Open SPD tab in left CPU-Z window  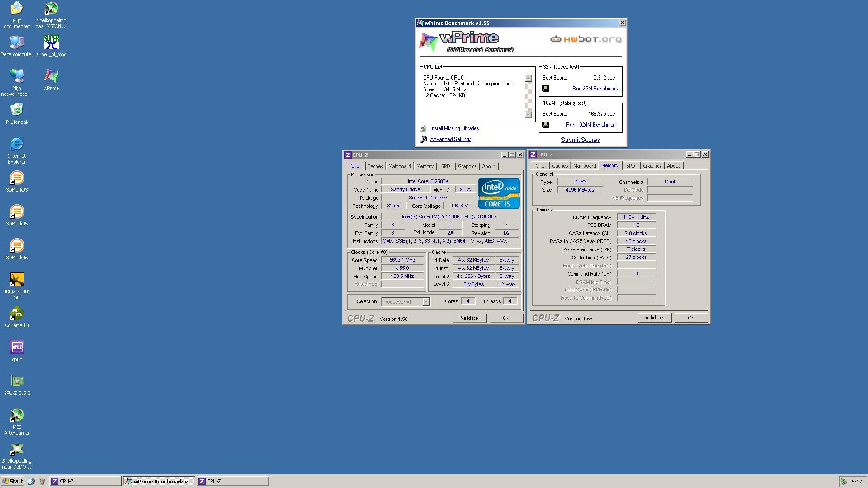coord(446,166)
